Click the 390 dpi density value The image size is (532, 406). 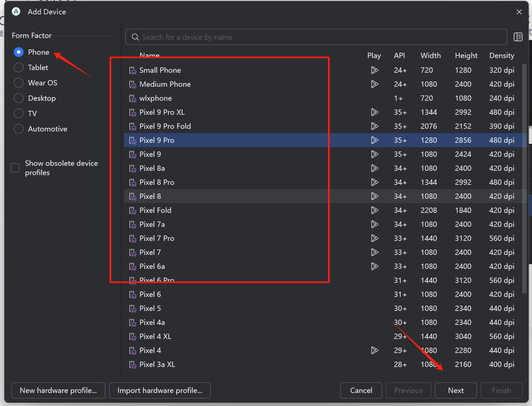point(502,126)
